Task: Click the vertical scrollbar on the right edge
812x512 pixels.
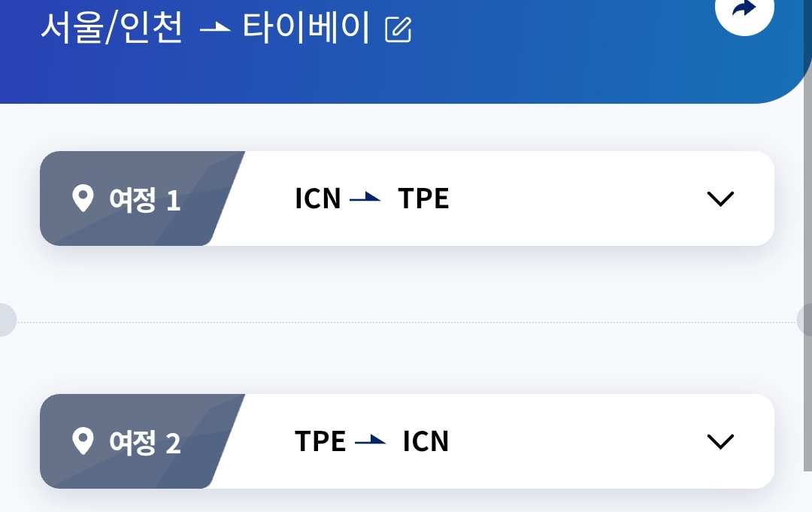Action: 807,286
